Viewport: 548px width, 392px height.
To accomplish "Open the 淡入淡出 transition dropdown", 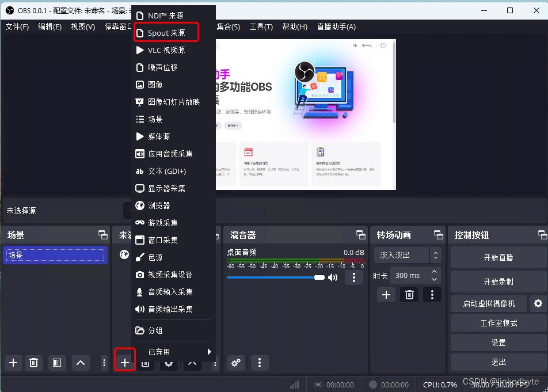I will click(408, 255).
